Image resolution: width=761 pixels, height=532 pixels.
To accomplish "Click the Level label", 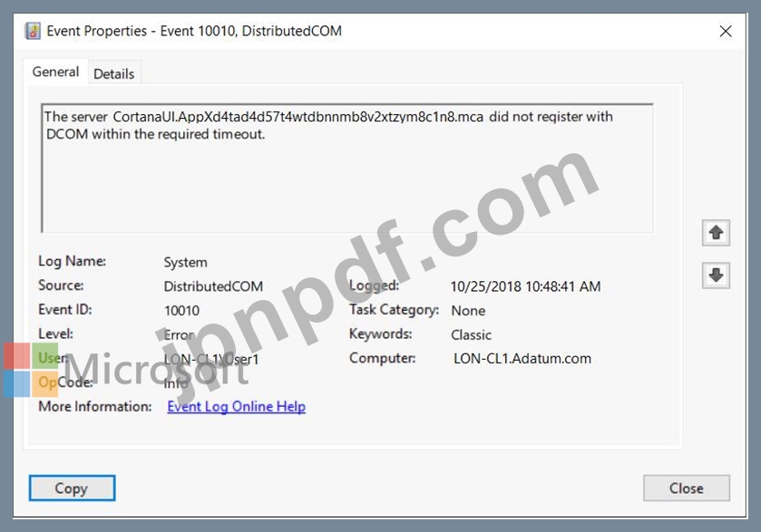I will point(56,334).
